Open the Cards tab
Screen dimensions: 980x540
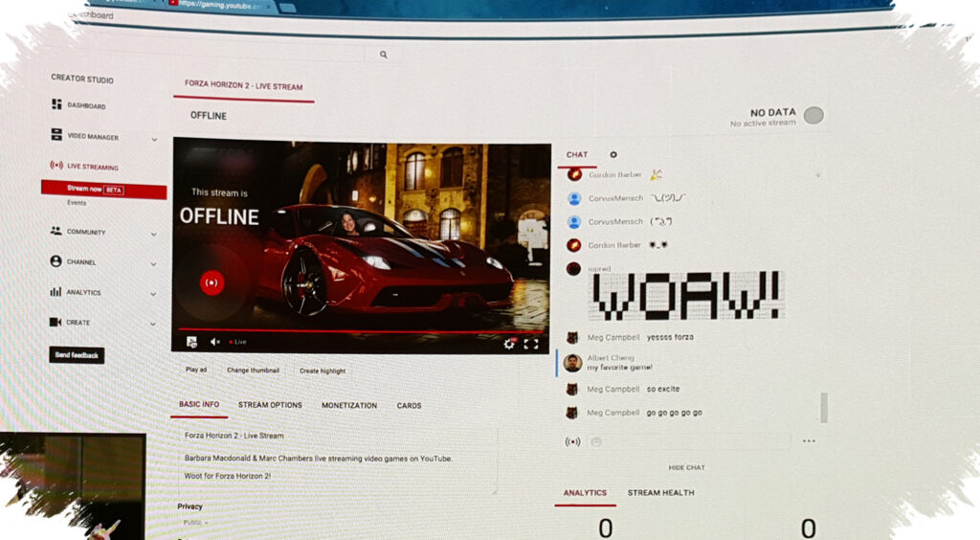[x=409, y=406]
